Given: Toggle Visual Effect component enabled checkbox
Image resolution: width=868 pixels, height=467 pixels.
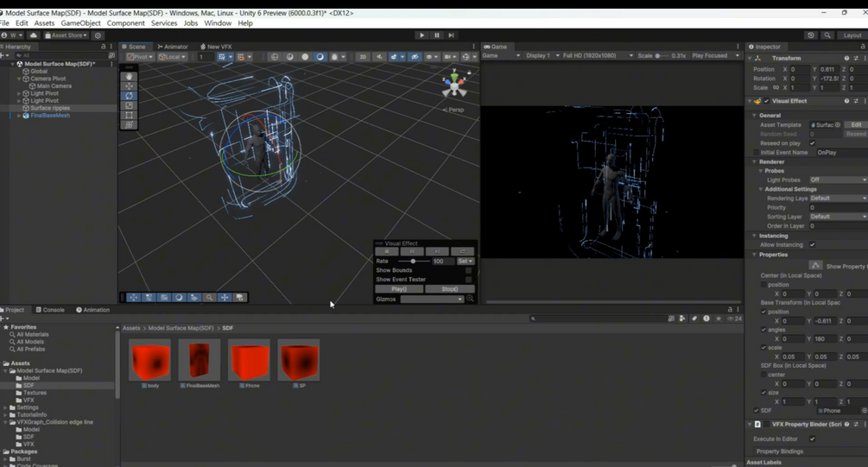Looking at the screenshot, I should (767, 101).
